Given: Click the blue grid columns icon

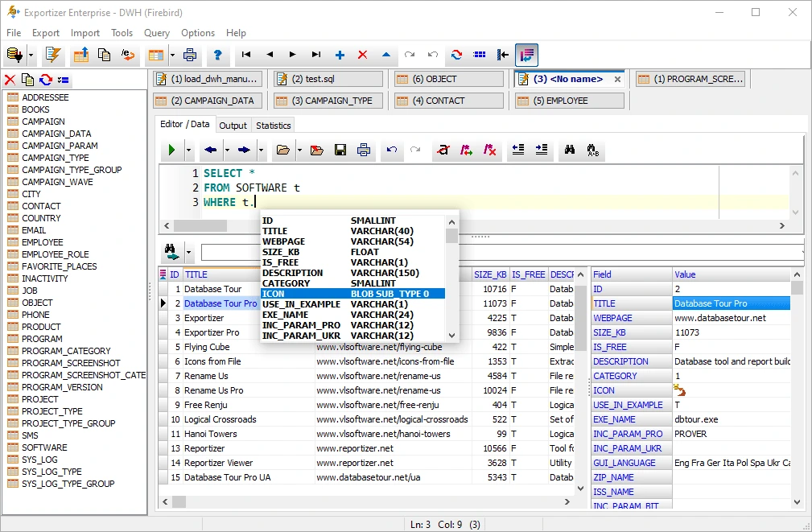Looking at the screenshot, I should [480, 55].
